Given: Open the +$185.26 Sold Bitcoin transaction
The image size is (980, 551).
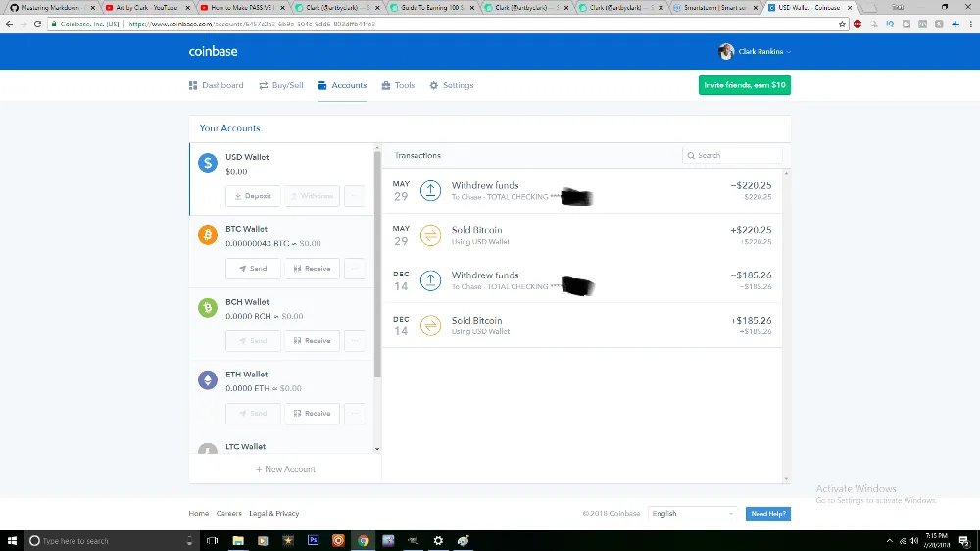Looking at the screenshot, I should pos(582,326).
